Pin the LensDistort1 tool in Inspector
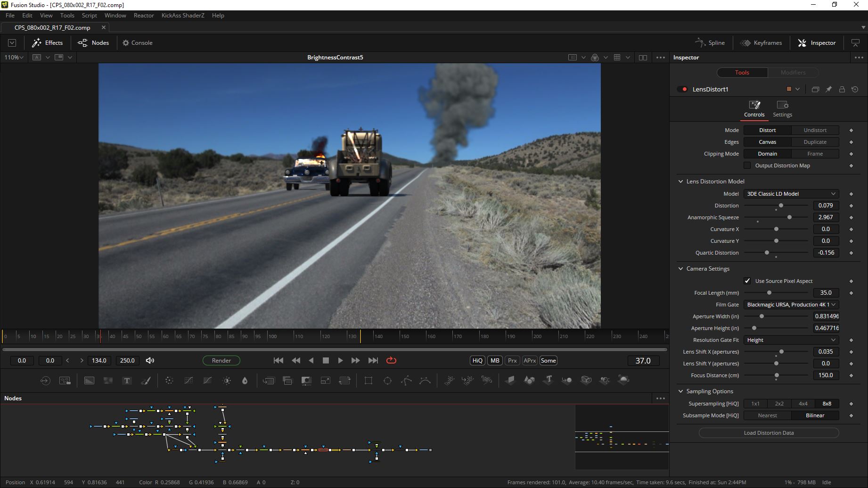This screenshot has width=868, height=488. tap(828, 89)
